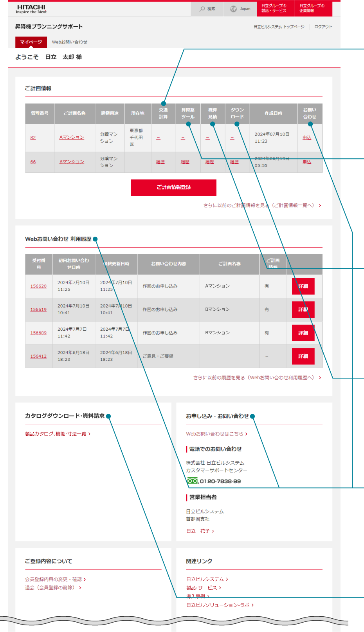Click 詳細 button for inquiry 156620
This screenshot has width=364, height=632.
coord(303,286)
